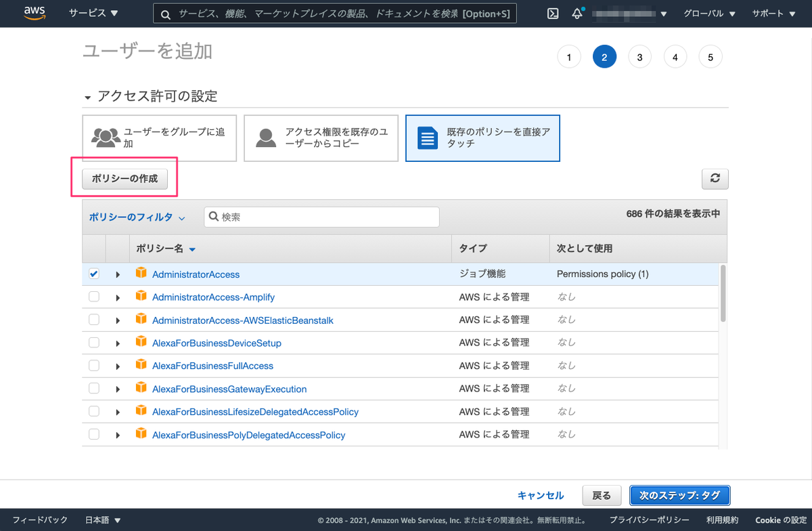Check the AdministratorAccess-AWSElasticBeanstalk checkbox
The height and width of the screenshot is (531, 812).
pyautogui.click(x=94, y=320)
